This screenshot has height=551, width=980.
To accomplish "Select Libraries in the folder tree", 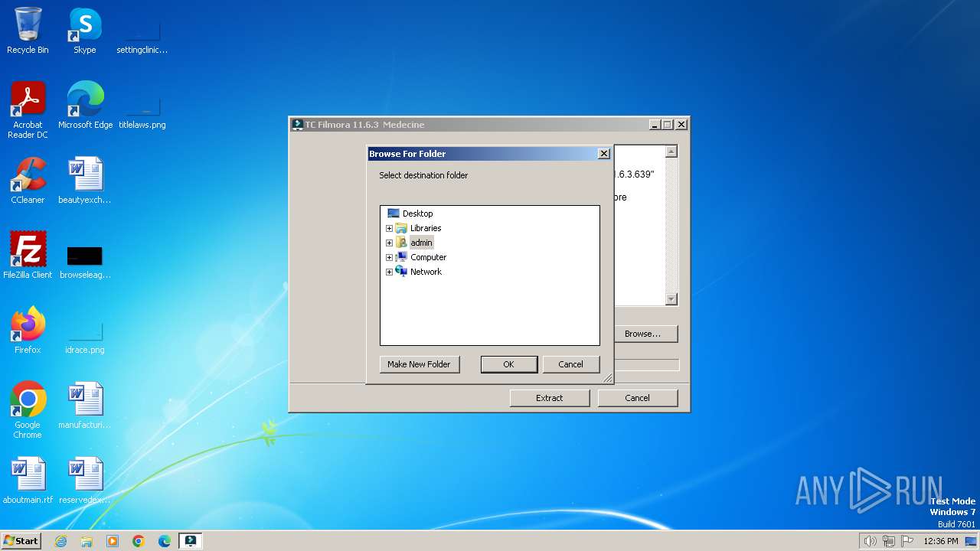I will click(x=426, y=228).
